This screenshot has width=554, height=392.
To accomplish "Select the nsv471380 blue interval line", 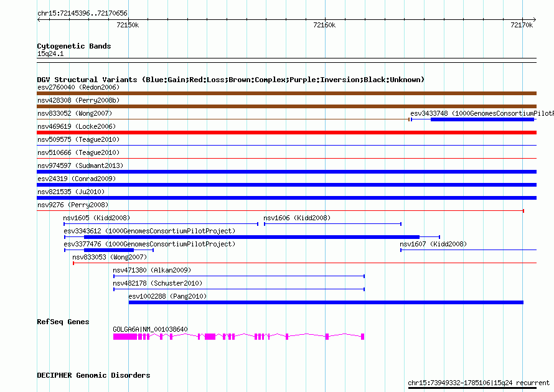I will (x=239, y=276).
